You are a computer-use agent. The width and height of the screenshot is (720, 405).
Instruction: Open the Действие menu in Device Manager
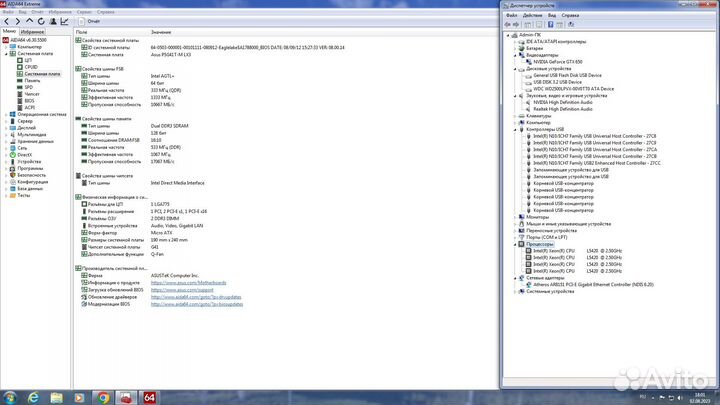coord(532,15)
